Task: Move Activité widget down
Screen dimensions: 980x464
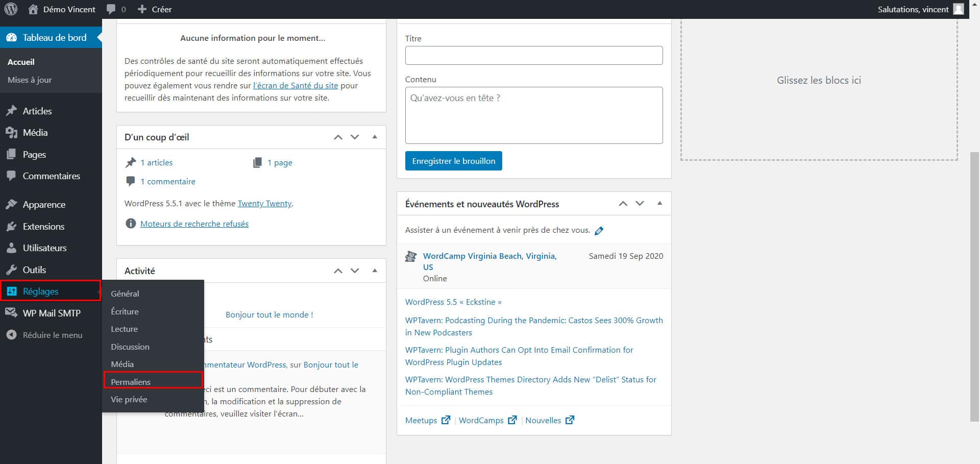Action: point(355,271)
